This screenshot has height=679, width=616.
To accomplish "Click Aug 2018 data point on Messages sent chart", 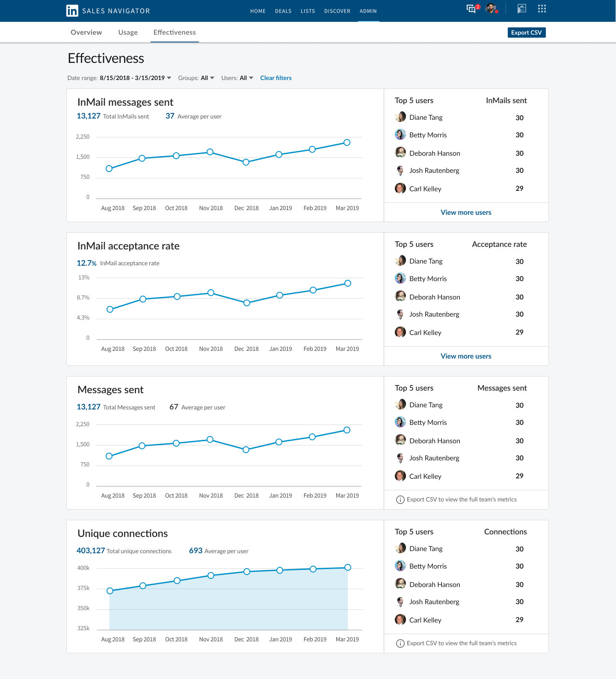I will (109, 456).
